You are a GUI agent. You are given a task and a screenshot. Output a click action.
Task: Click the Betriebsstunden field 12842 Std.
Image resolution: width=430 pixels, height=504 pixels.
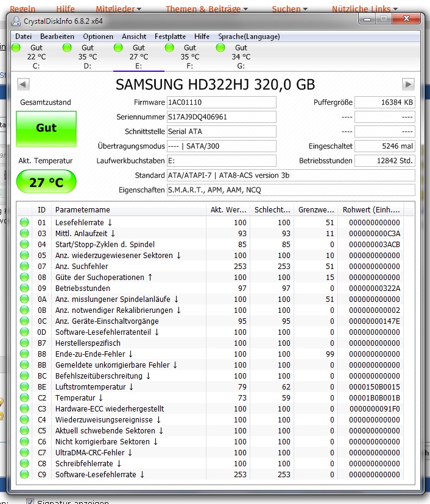click(x=385, y=161)
